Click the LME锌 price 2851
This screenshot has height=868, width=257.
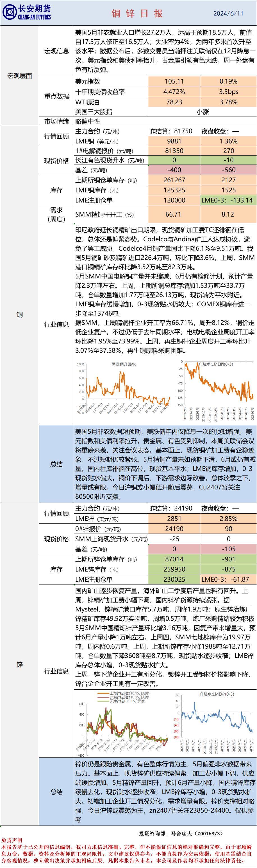pyautogui.click(x=174, y=519)
